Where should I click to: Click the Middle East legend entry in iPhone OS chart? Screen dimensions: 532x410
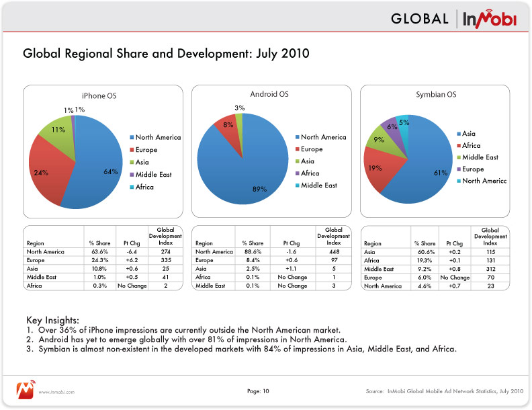point(150,175)
